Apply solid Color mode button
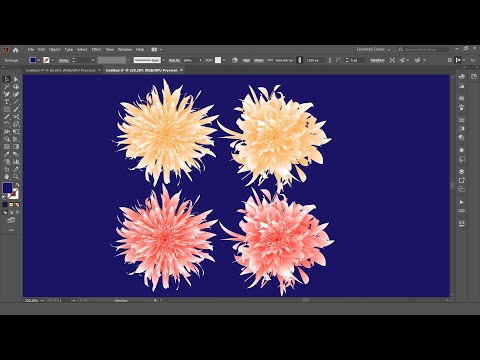The height and width of the screenshot is (360, 480). (x=5, y=205)
